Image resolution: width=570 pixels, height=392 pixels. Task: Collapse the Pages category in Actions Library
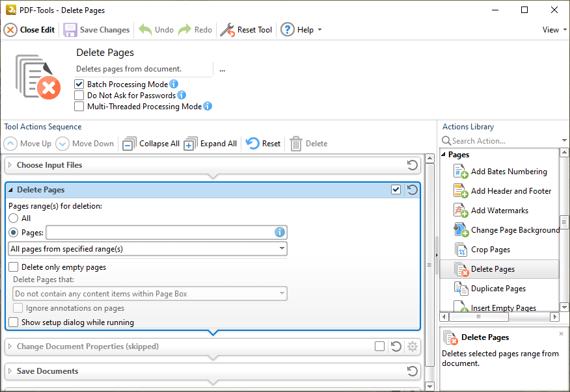tap(444, 155)
